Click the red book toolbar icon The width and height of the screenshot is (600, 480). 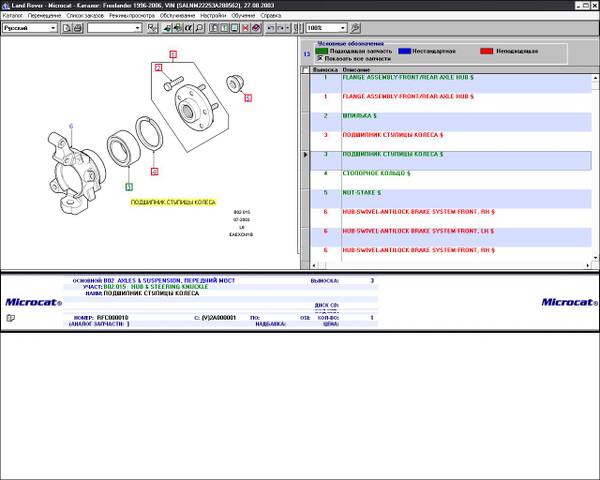[256, 28]
